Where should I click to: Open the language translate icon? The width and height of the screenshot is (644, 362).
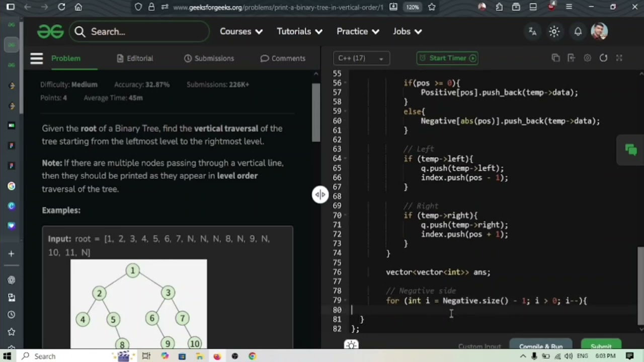click(532, 32)
